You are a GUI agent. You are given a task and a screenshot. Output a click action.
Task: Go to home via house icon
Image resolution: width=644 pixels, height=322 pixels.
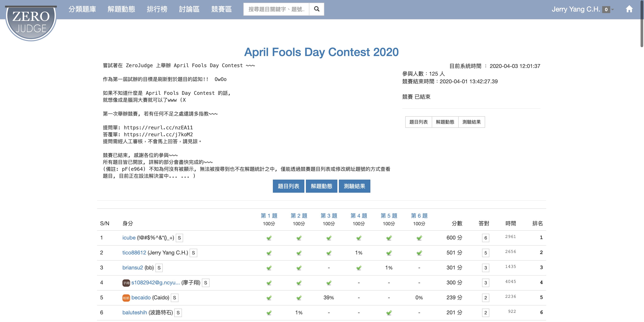629,9
